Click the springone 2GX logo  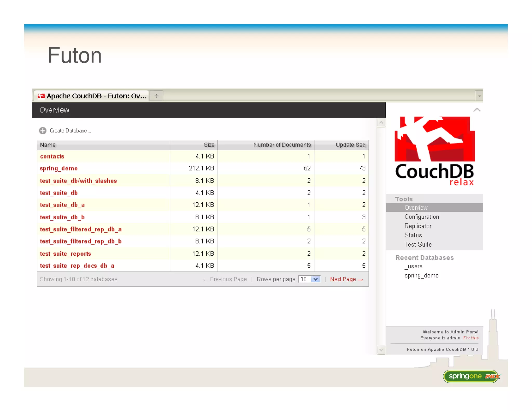[x=472, y=376]
